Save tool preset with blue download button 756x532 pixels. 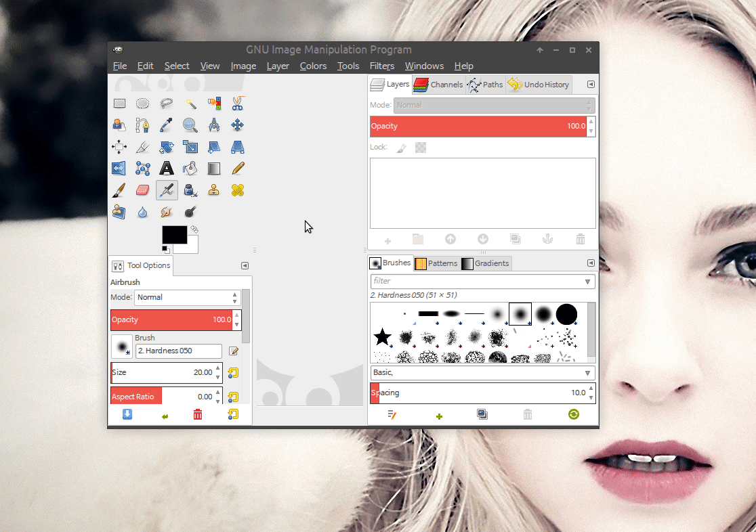coord(127,414)
